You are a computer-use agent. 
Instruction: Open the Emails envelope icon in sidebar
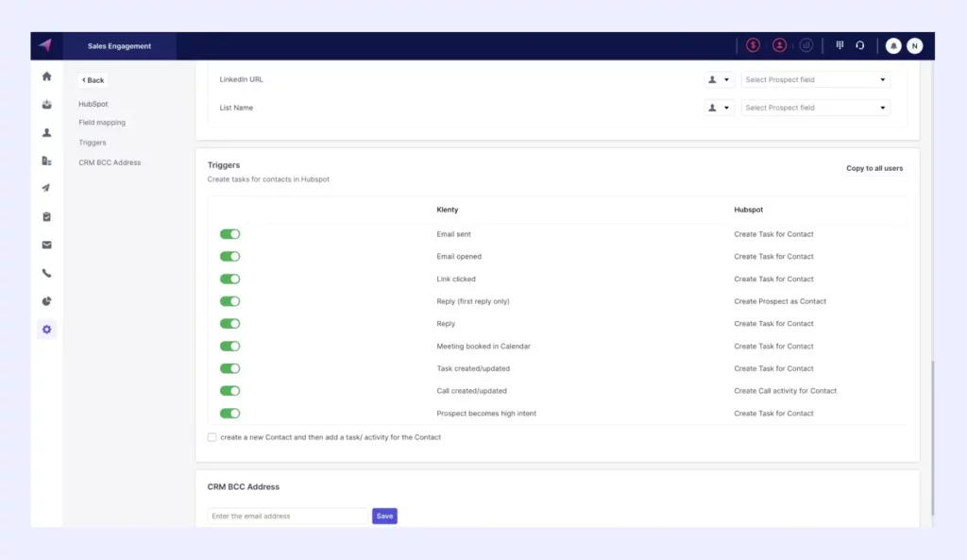[x=45, y=245]
